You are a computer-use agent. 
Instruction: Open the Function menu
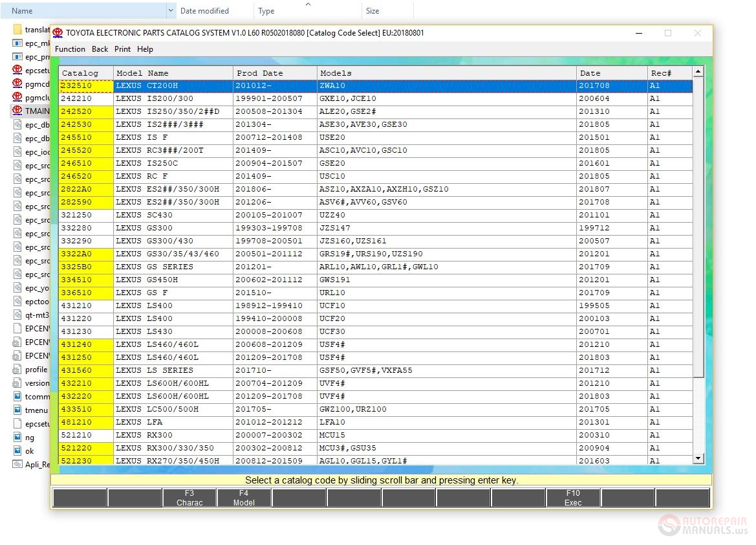point(70,49)
